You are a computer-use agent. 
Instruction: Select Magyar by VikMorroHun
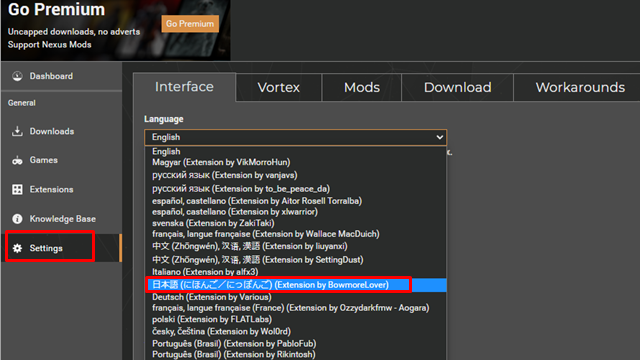(x=296, y=162)
